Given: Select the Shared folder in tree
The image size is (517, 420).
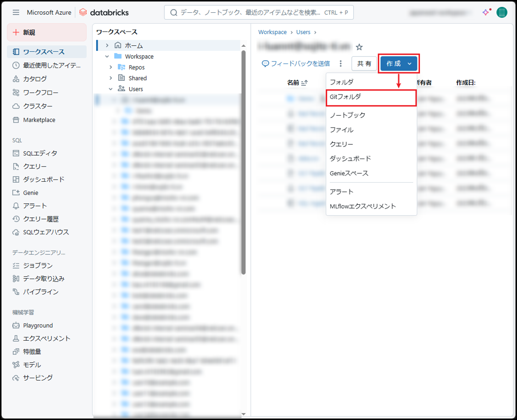Looking at the screenshot, I should (138, 78).
